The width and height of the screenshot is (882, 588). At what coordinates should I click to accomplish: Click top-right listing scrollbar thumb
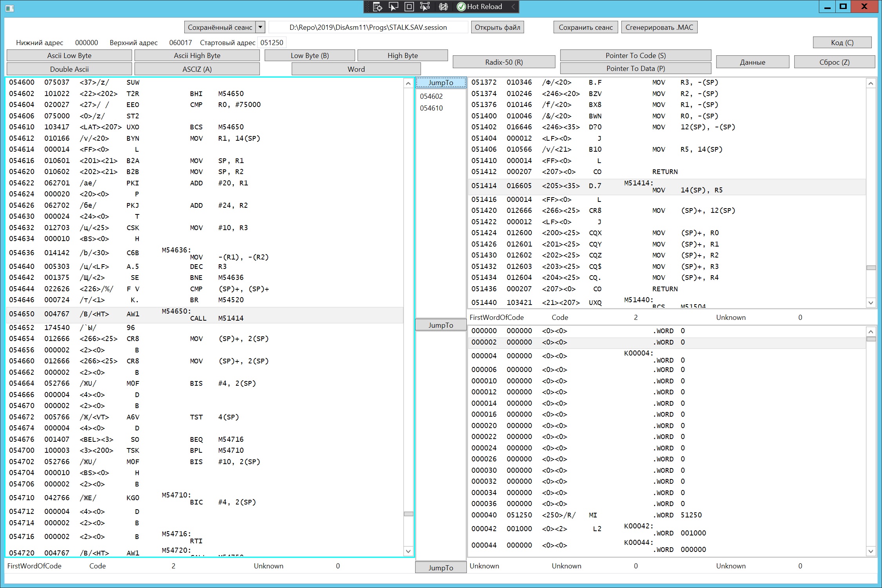click(871, 268)
